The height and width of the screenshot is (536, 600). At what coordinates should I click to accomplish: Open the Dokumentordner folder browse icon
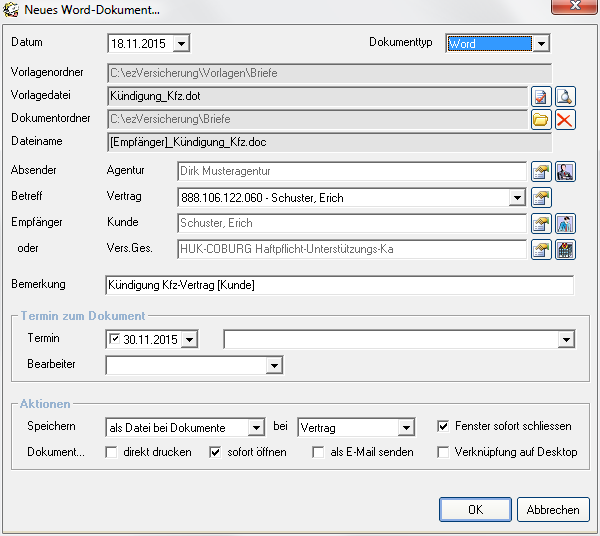[x=541, y=120]
